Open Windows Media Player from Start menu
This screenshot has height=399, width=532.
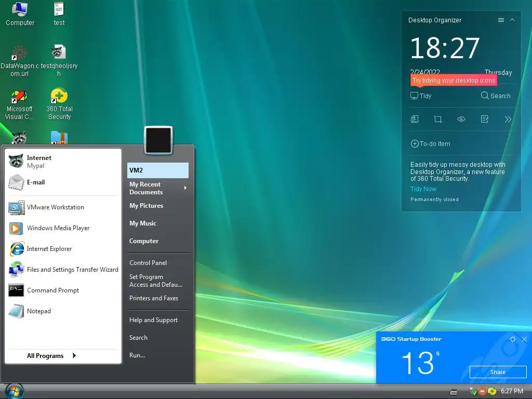point(63,228)
